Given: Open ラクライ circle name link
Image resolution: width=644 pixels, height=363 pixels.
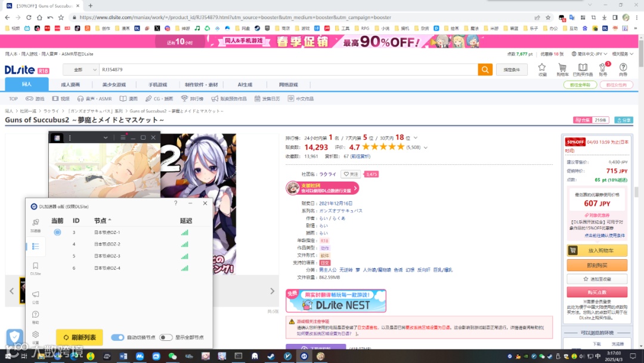Looking at the screenshot, I should tap(328, 174).
